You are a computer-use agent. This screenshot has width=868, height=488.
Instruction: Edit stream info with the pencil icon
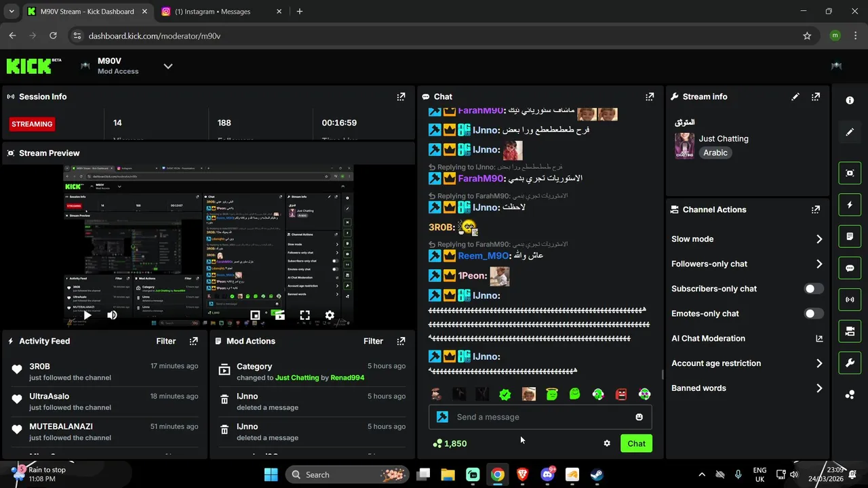point(795,97)
